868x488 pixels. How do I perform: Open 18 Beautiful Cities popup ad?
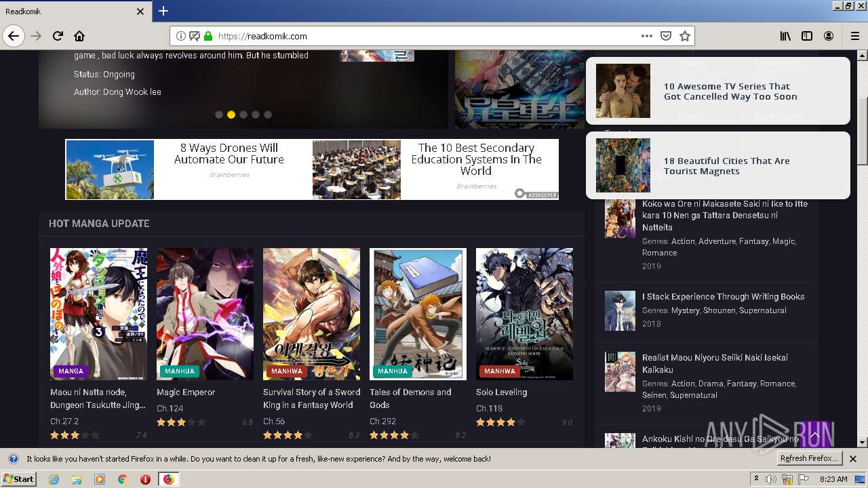pos(717,165)
